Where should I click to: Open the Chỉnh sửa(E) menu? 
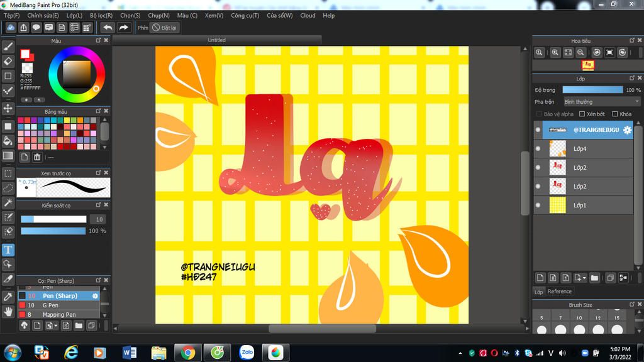(43, 15)
